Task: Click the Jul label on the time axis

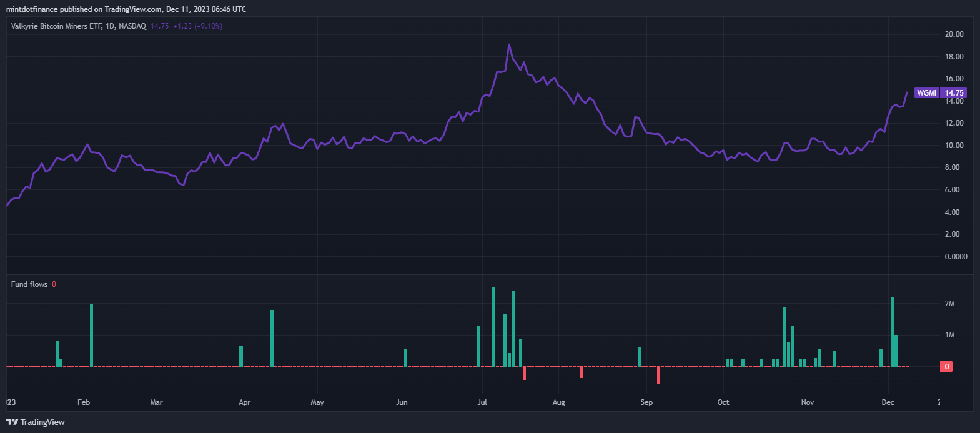Action: [482, 402]
